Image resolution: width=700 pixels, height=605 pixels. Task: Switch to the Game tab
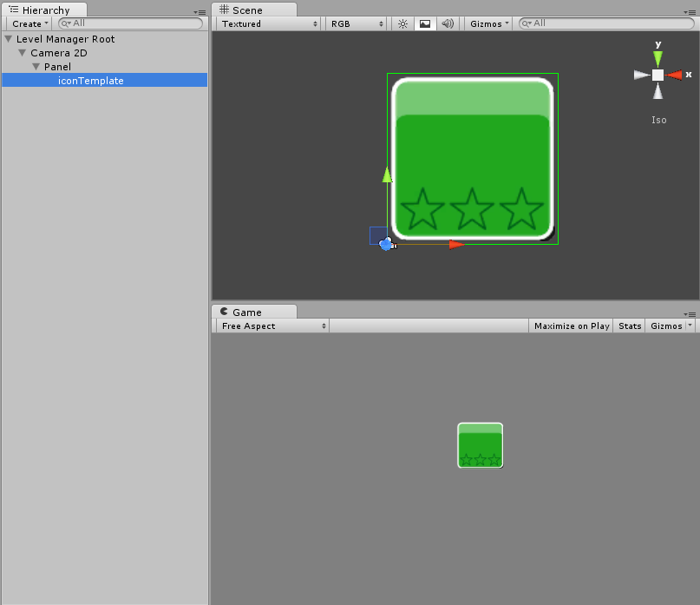tap(246, 312)
